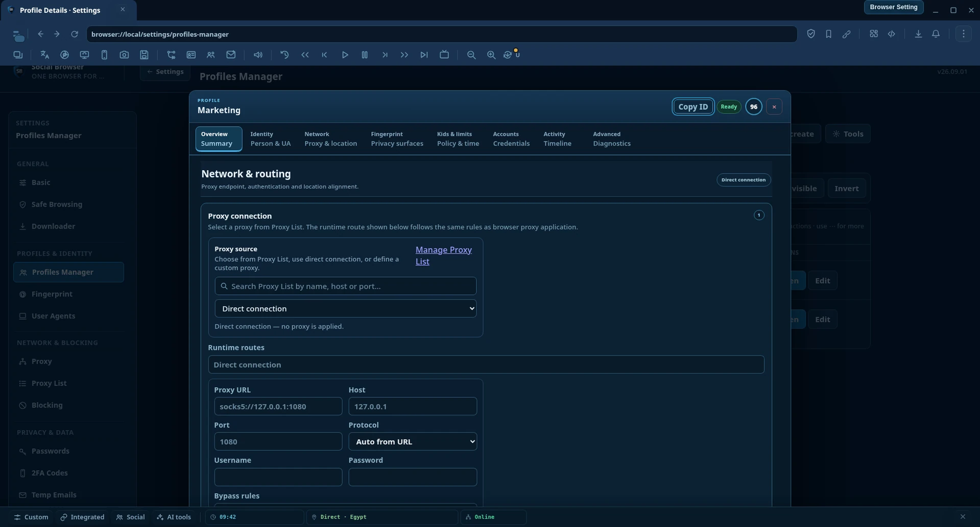Open the Proxy source dropdown
Viewport: 980px width, 527px height.
click(x=345, y=308)
